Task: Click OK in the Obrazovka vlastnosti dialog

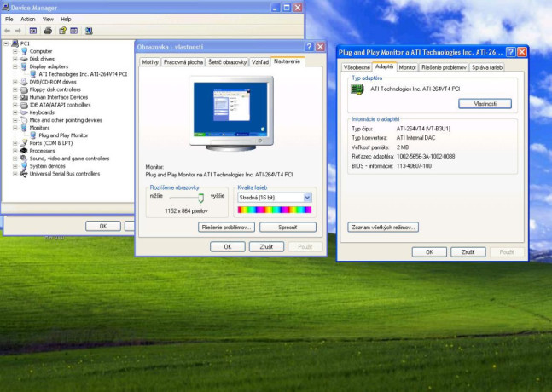Action: pyautogui.click(x=228, y=247)
